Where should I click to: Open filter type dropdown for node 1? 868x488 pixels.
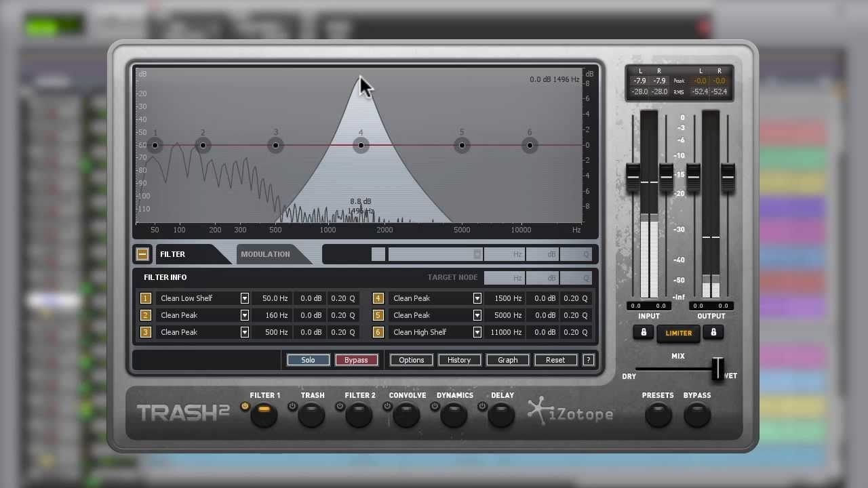coord(244,298)
